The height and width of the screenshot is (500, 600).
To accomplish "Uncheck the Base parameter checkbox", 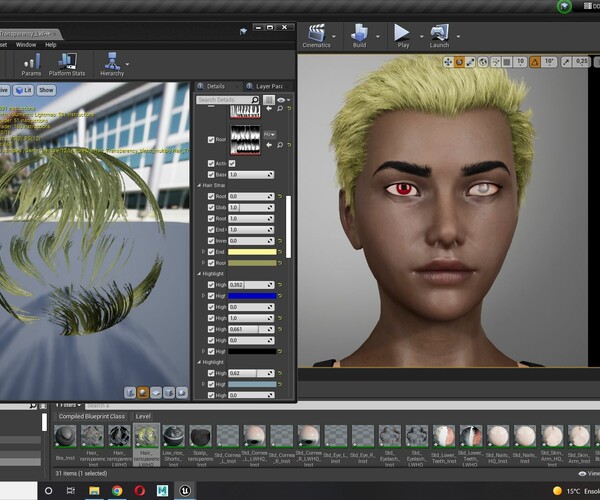I will [211, 174].
